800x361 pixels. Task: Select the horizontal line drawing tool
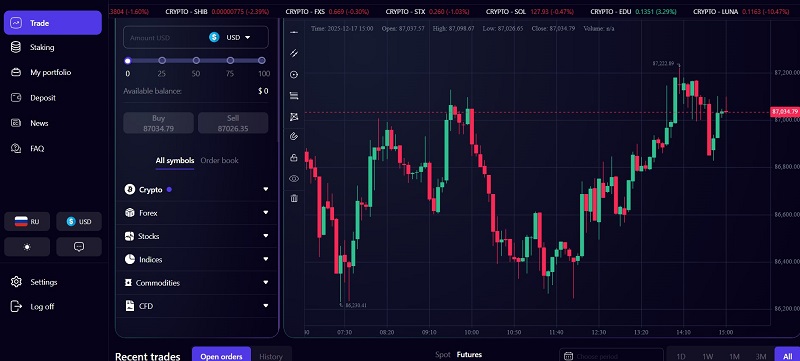pos(294,32)
